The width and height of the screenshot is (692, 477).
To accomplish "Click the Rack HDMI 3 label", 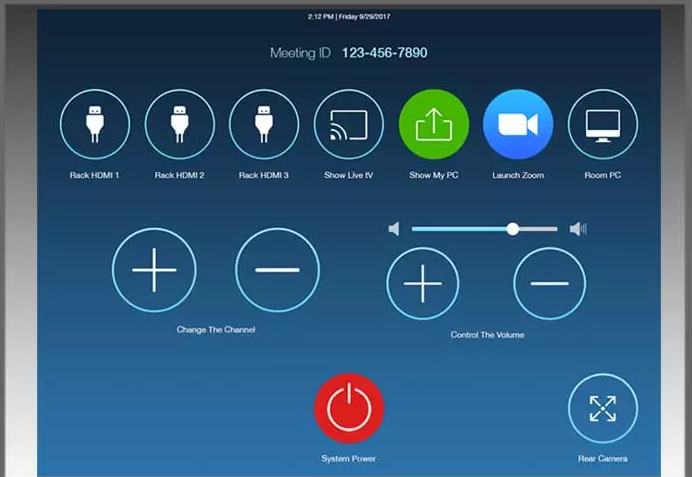I will point(264,175).
